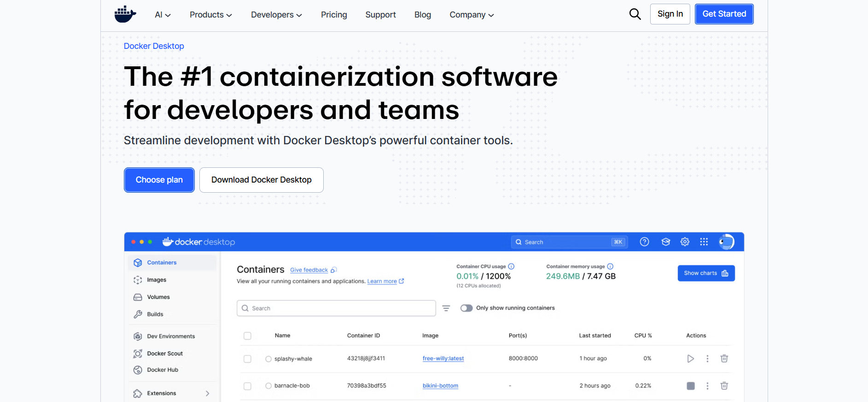Click the Sign In button
The width and height of the screenshot is (868, 402).
[670, 14]
